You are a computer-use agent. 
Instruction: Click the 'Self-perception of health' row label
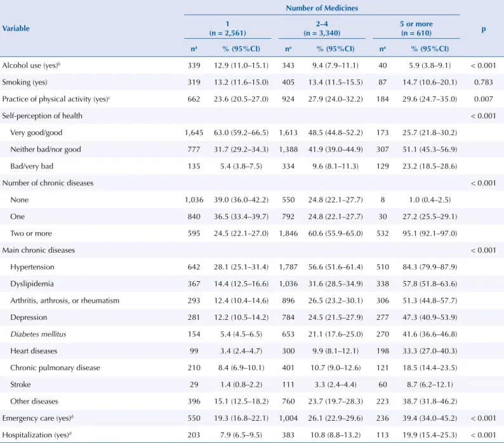coord(42,116)
